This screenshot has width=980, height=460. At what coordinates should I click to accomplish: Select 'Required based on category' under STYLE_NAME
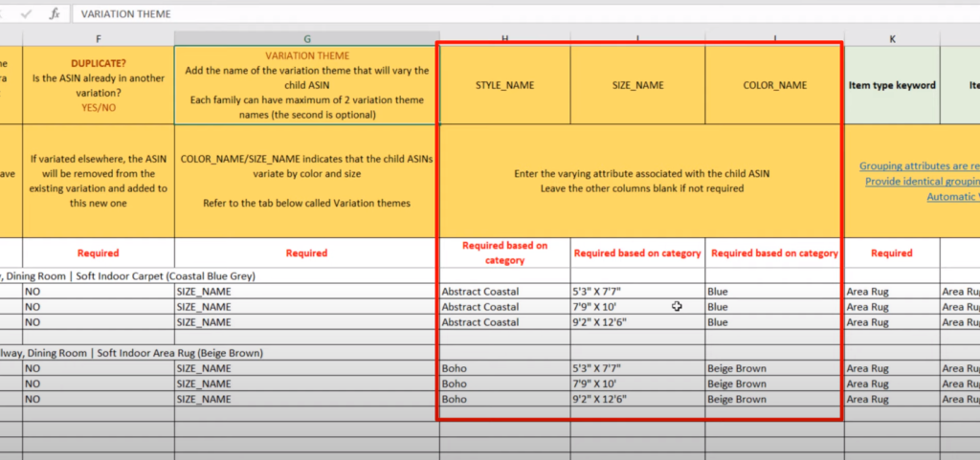pos(505,252)
